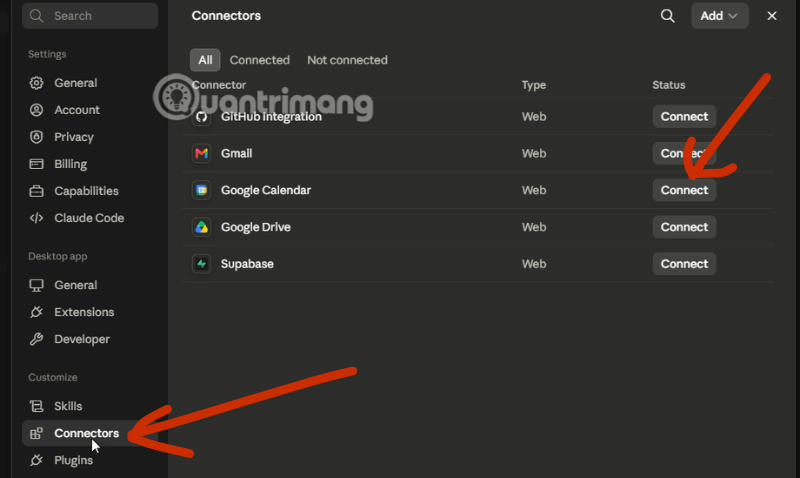Open Account settings page

click(x=90, y=110)
